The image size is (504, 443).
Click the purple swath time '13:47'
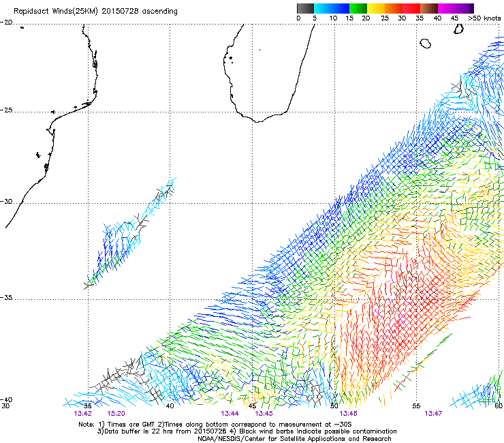[x=433, y=414]
